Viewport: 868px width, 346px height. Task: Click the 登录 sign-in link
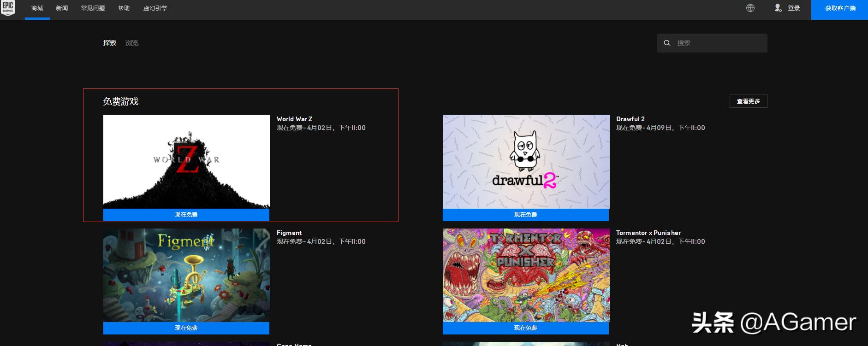click(x=794, y=8)
